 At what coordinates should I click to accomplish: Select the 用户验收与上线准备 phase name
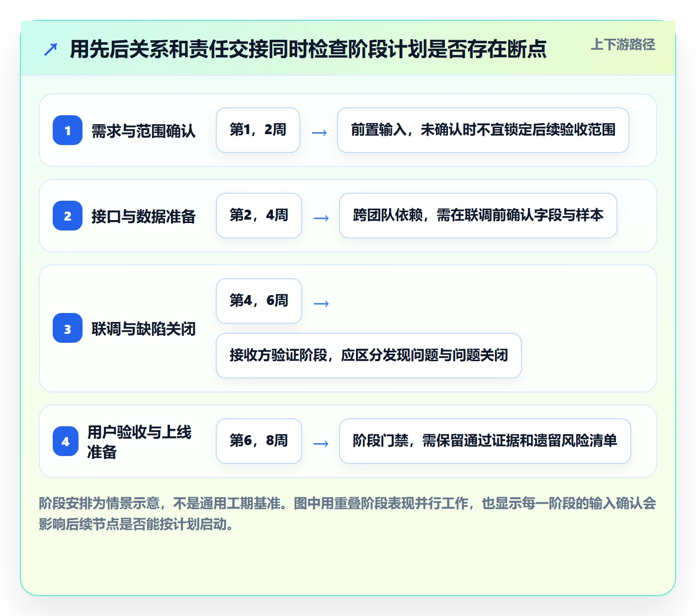(x=140, y=442)
